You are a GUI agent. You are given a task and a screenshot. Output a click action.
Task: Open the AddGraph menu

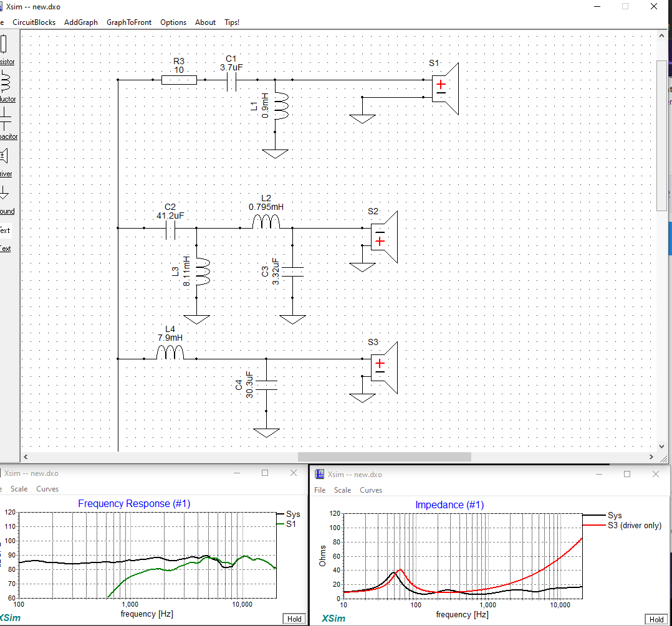(81, 22)
